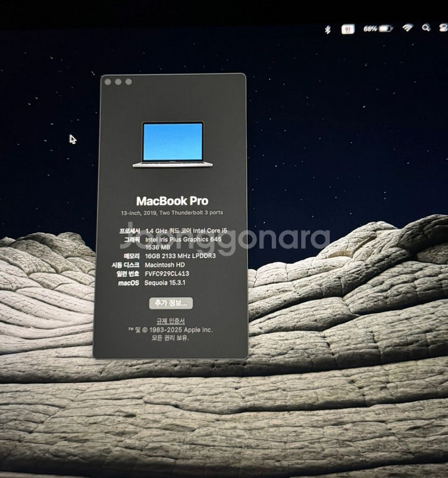Switch the Korean input source indicator
Screen dimensions: 448x478
click(x=348, y=29)
